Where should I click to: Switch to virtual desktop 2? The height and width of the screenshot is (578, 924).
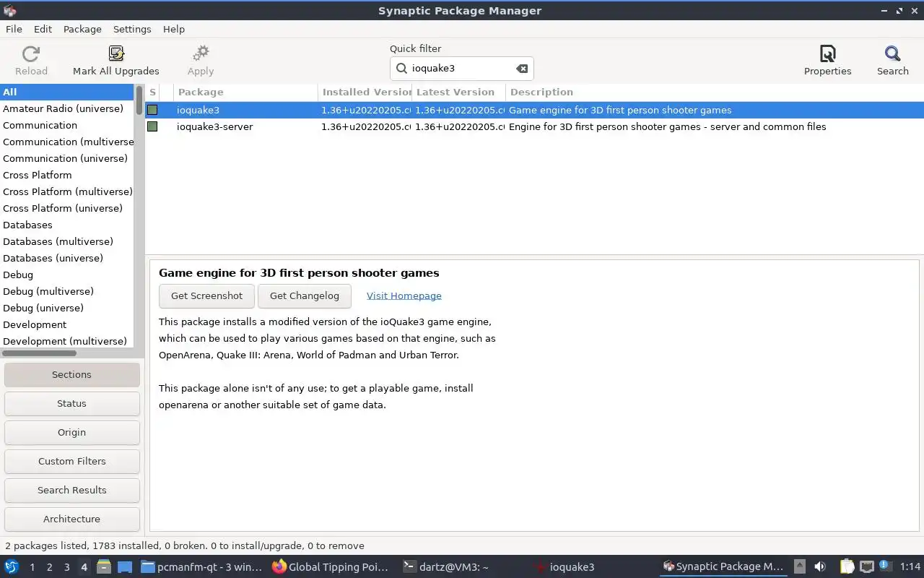(50, 567)
